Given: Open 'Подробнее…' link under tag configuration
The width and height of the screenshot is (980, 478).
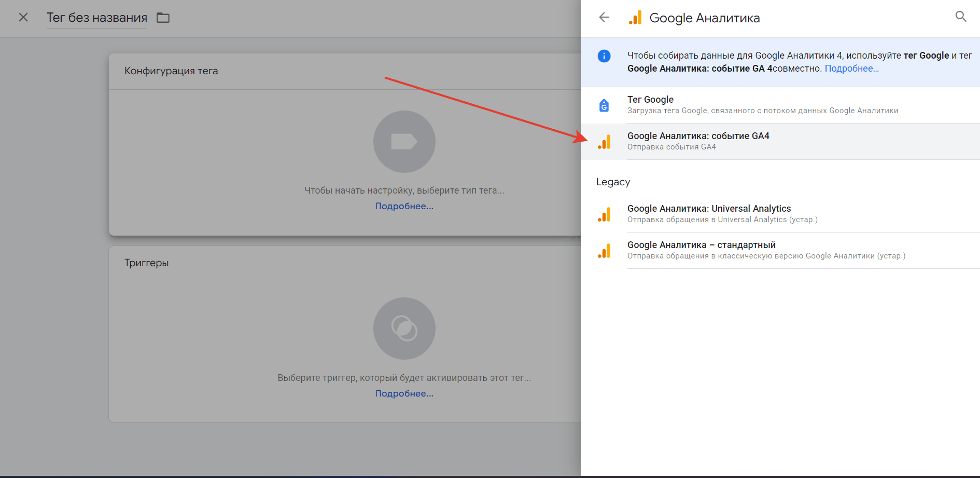Looking at the screenshot, I should pos(404,206).
